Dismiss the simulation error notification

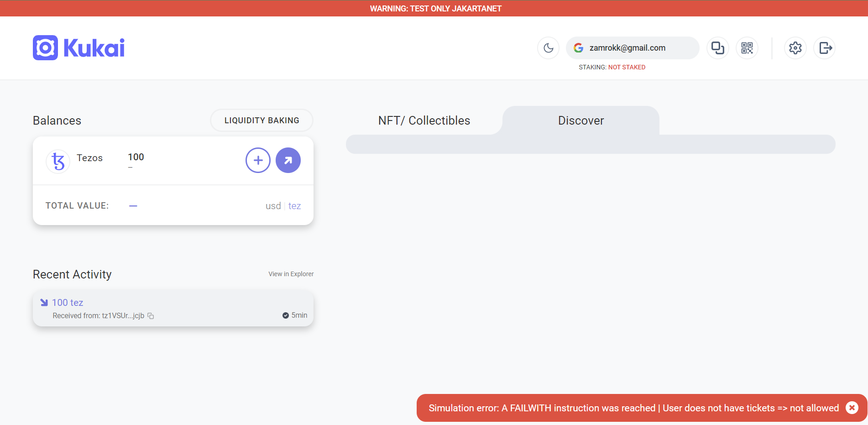(x=852, y=408)
